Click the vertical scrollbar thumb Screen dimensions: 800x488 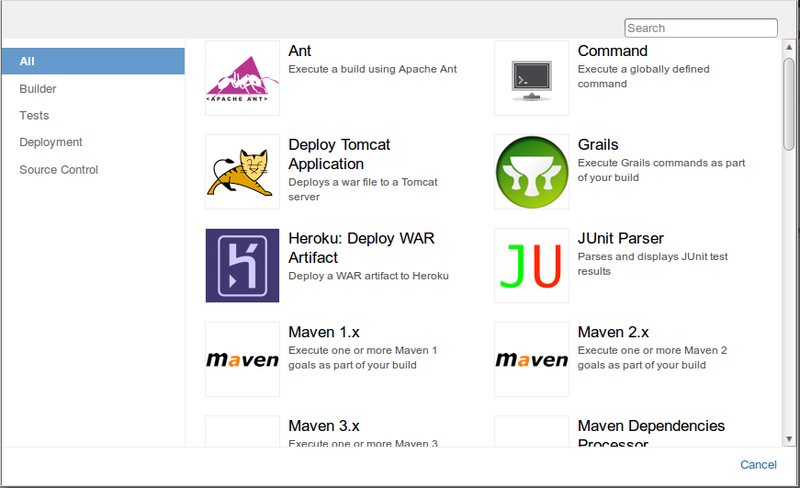click(789, 104)
